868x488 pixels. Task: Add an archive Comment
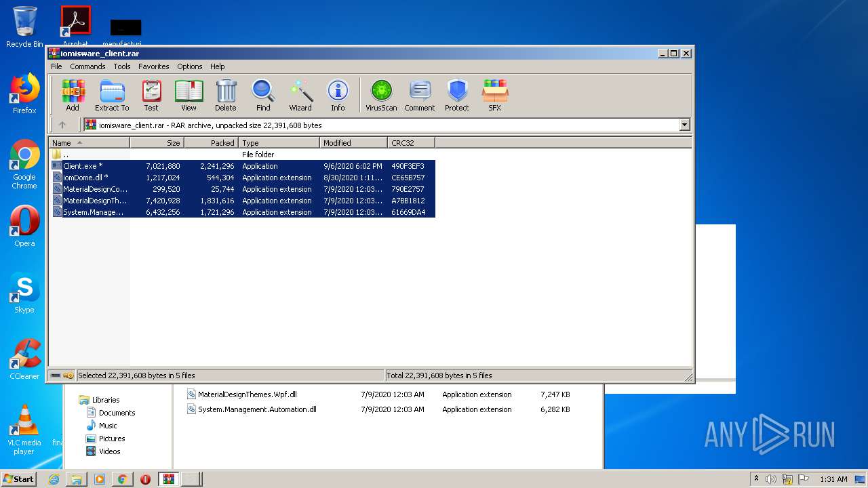click(x=420, y=96)
